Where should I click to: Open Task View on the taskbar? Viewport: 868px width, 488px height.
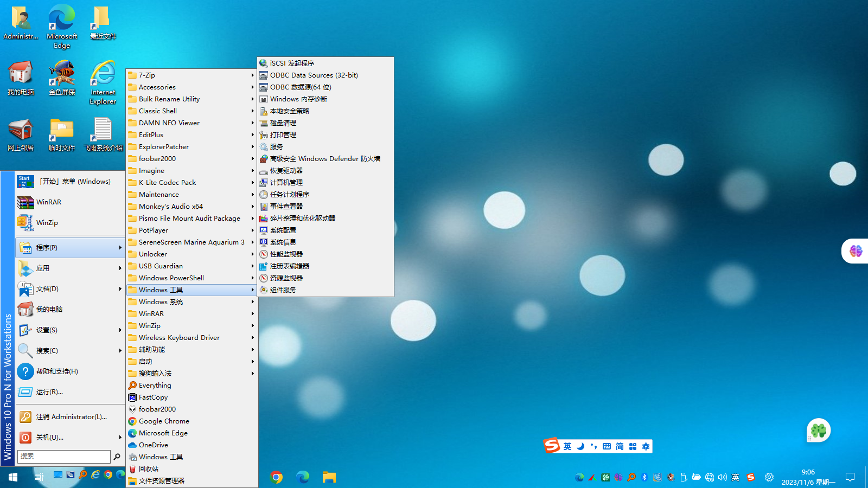pos(39,477)
